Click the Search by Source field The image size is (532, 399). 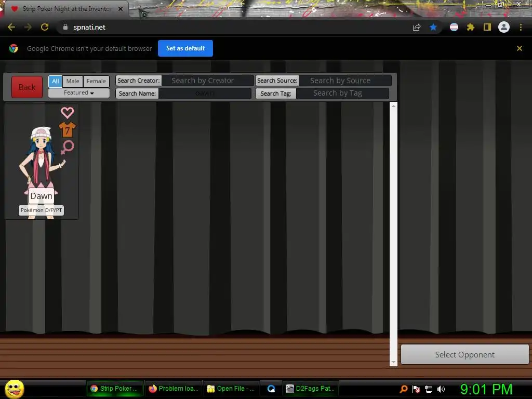[345, 81]
